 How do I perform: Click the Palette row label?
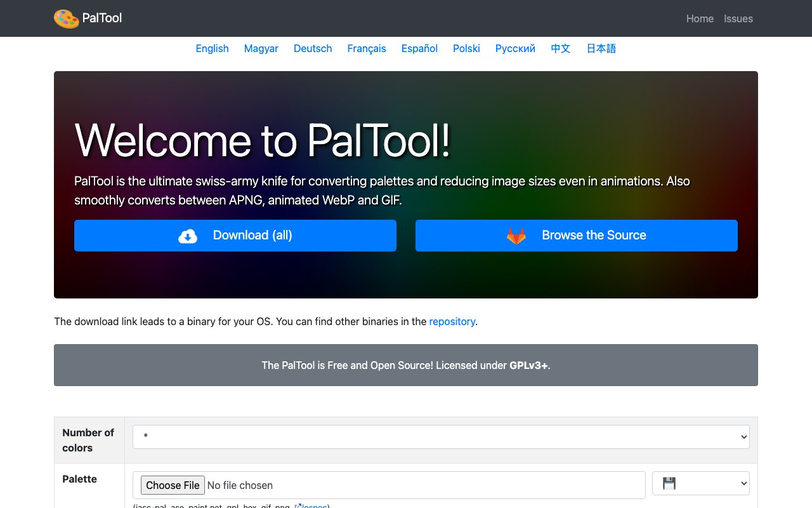pos(80,479)
